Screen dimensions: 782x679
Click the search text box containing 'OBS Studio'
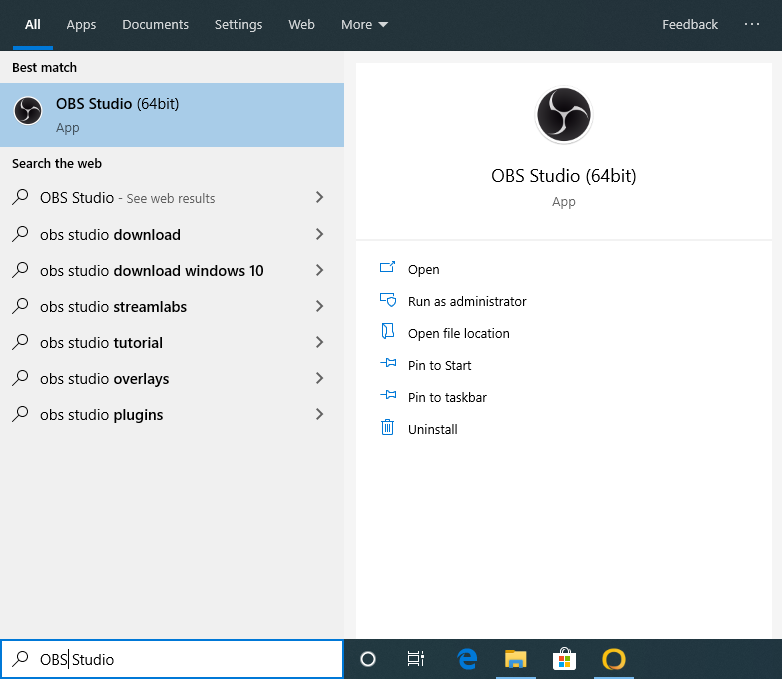[172, 659]
